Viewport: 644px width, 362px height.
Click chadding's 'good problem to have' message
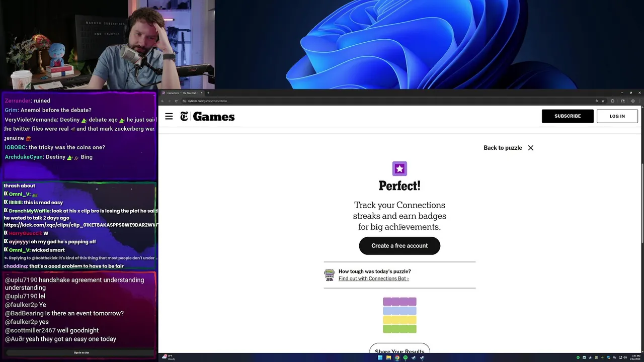coord(63,266)
